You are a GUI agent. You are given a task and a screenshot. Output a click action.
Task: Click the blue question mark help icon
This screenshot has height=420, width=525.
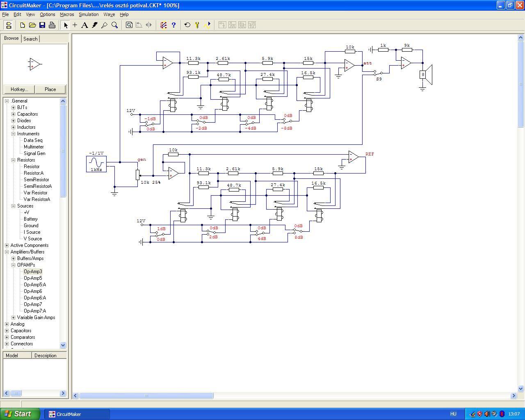point(173,25)
